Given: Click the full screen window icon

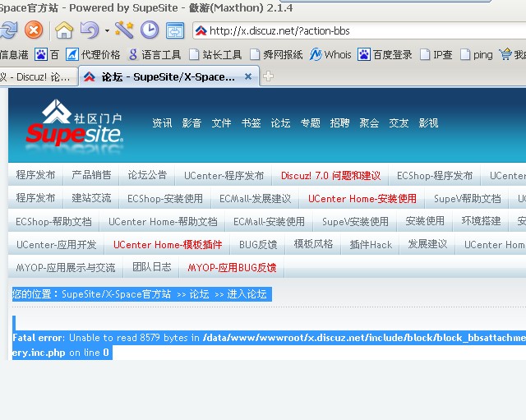Looking at the screenshot, I should click(x=175, y=30).
